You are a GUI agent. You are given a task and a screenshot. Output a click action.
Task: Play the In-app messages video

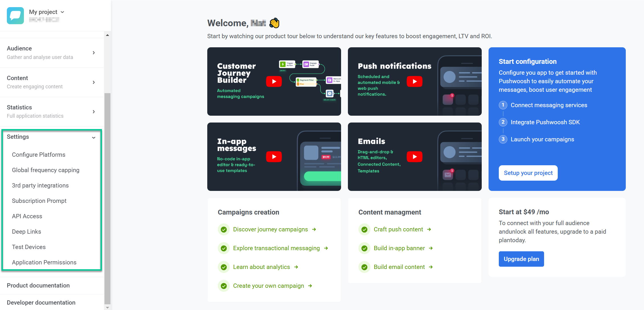point(274,157)
